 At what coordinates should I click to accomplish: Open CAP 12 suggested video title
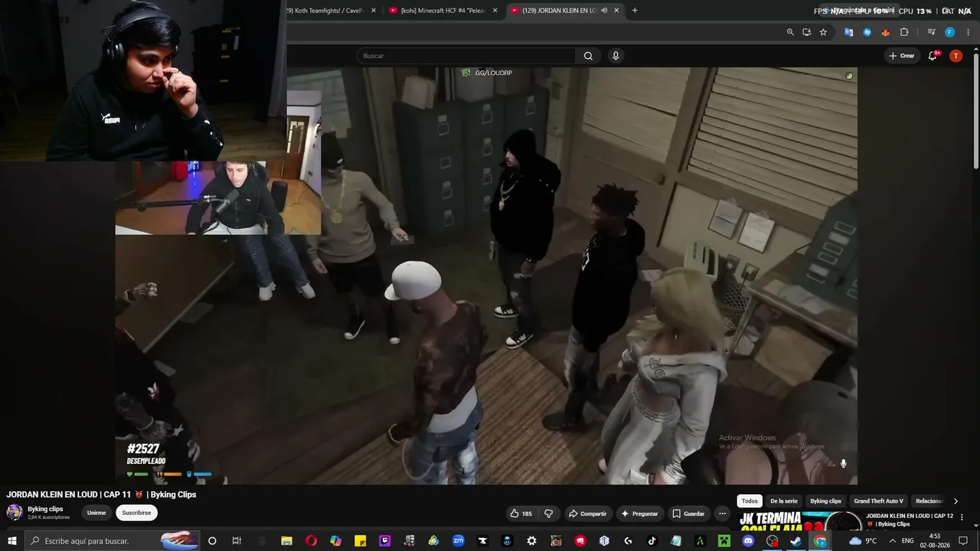pyautogui.click(x=910, y=520)
